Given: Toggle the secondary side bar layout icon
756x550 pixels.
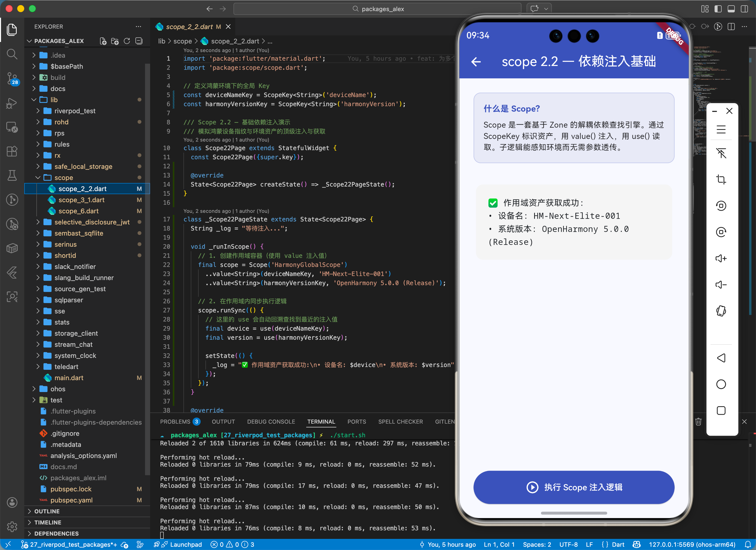Looking at the screenshot, I should 744,9.
